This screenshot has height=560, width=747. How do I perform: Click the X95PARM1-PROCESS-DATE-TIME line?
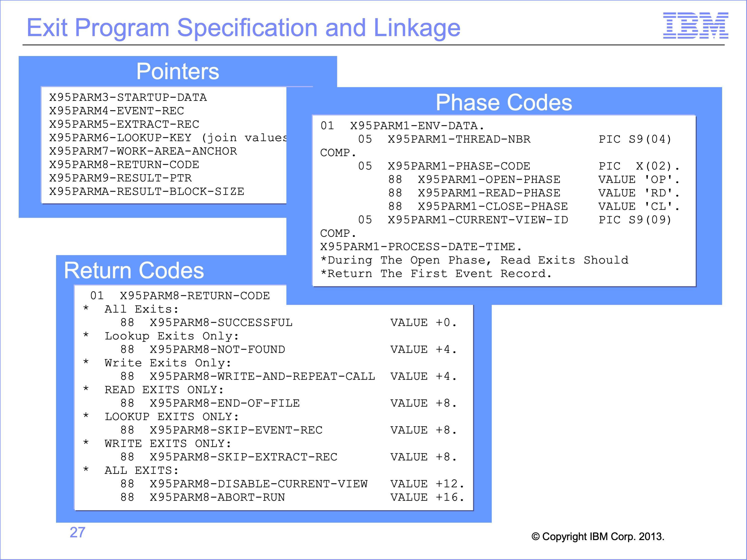point(421,247)
